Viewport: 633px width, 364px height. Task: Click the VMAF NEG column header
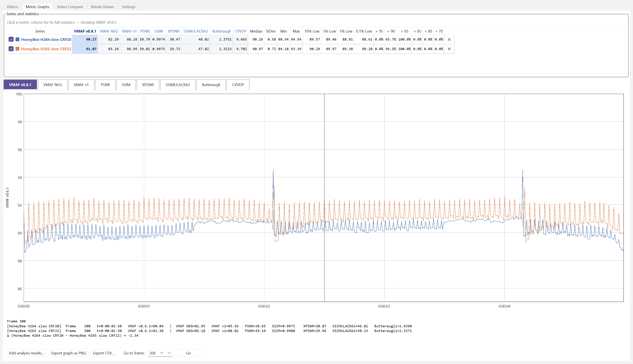pyautogui.click(x=109, y=31)
